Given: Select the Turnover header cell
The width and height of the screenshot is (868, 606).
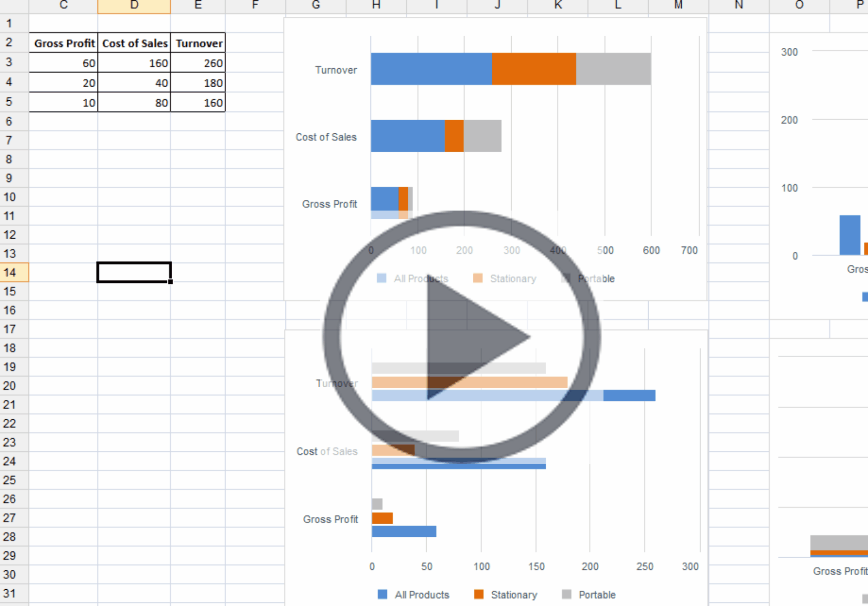Looking at the screenshot, I should pos(198,43).
